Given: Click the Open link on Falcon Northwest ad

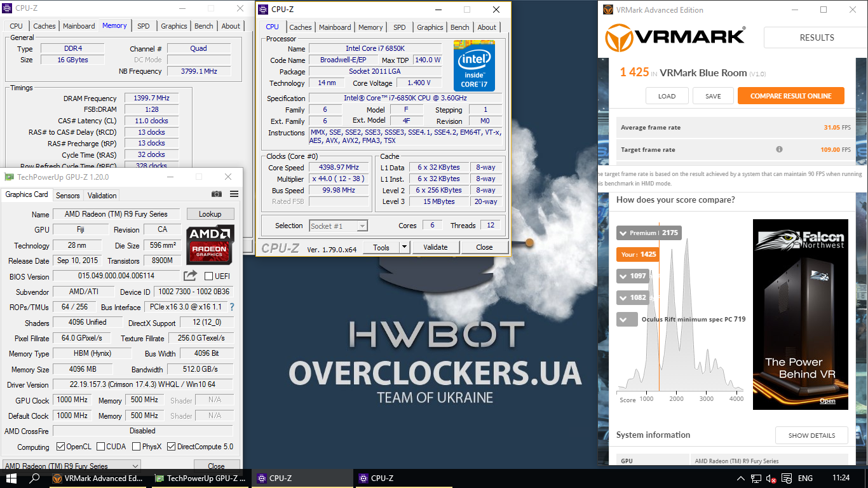Looking at the screenshot, I should pyautogui.click(x=827, y=401).
